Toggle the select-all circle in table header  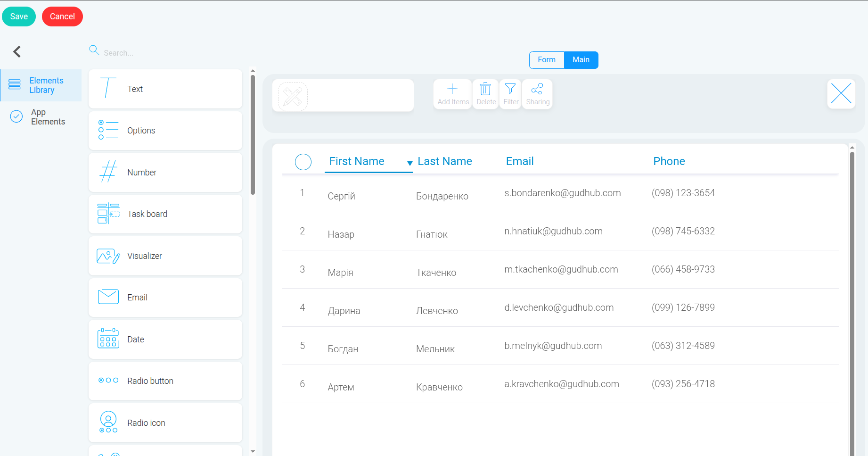click(x=303, y=162)
